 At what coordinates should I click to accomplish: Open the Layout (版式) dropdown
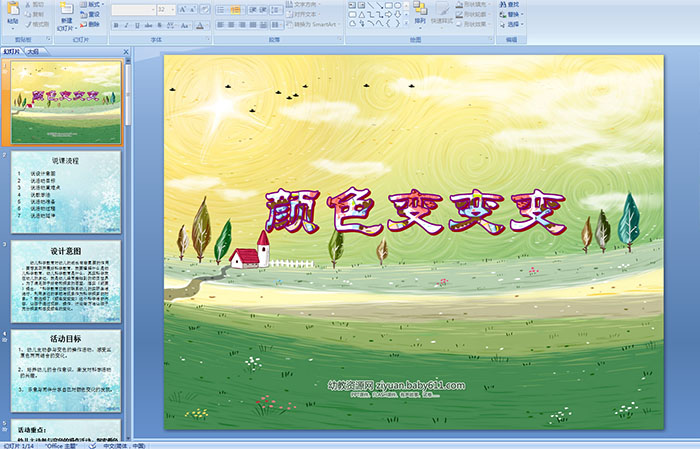(92, 4)
